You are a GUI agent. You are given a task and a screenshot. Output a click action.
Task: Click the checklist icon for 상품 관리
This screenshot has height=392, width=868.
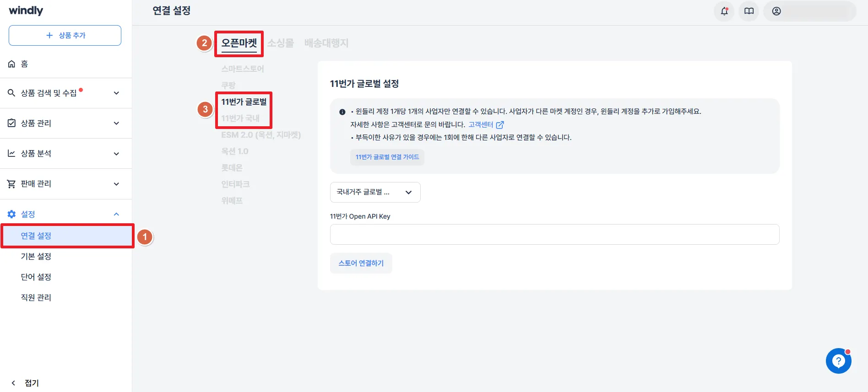click(x=12, y=123)
